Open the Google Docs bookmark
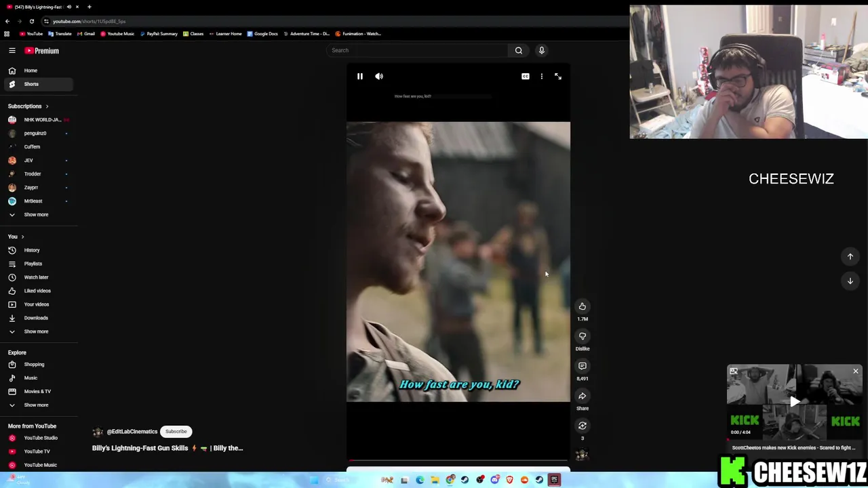This screenshot has height=488, width=868. [x=262, y=34]
